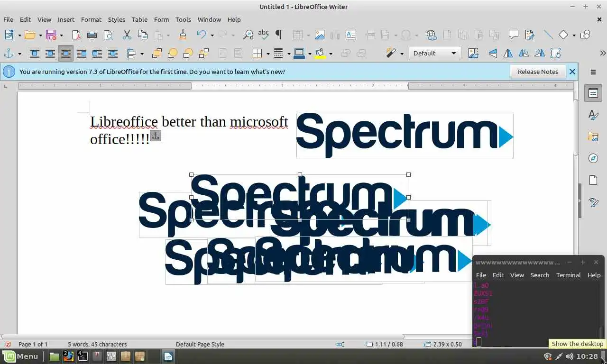Rotate image 90° right

pyautogui.click(x=540, y=53)
